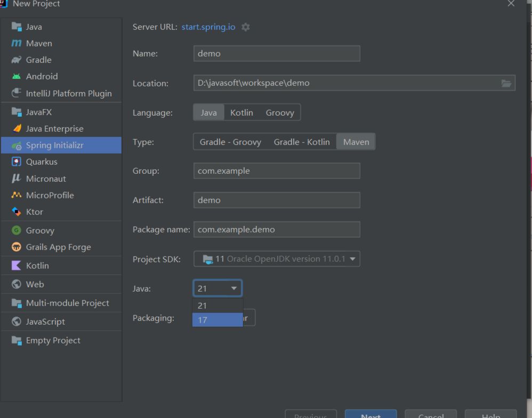The image size is (532, 418).
Task: Open the Project SDK dropdown
Action: [x=276, y=259]
